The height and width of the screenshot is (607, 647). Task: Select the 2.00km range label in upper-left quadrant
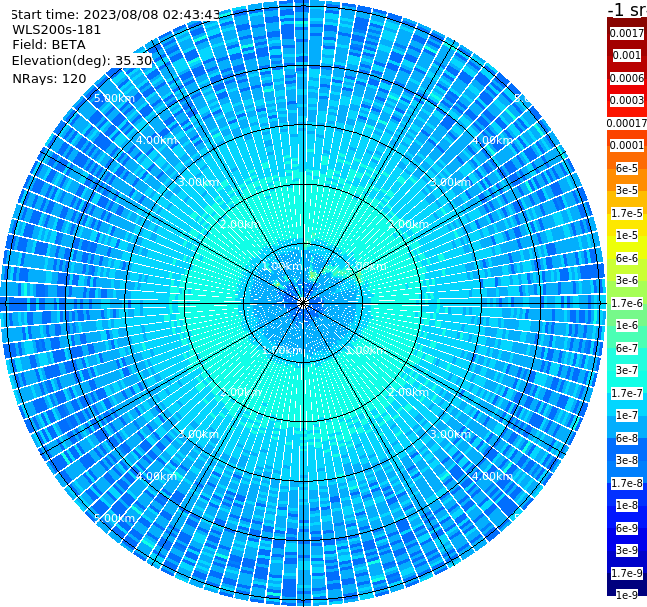click(241, 224)
